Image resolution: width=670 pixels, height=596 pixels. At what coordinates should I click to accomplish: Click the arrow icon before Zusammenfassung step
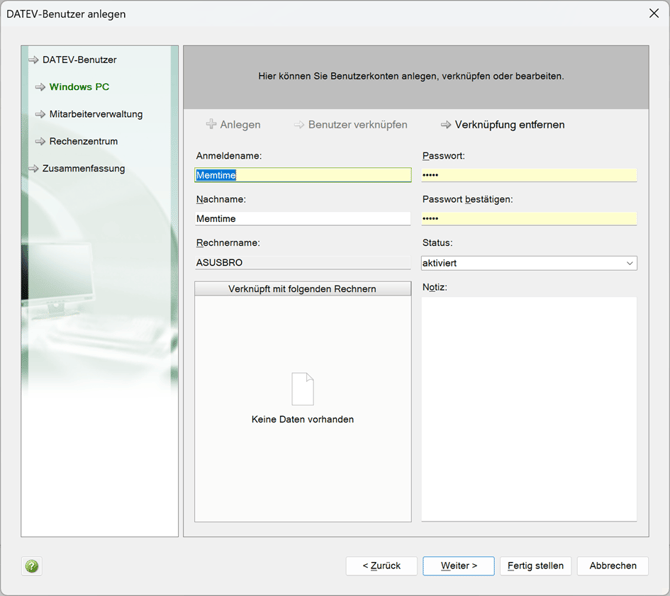[33, 169]
